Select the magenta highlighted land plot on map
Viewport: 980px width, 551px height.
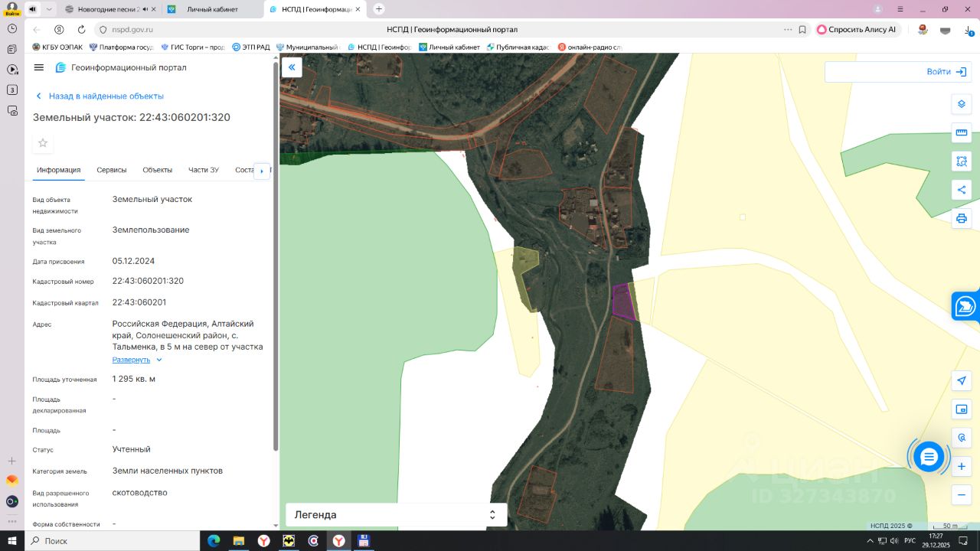[x=624, y=302]
